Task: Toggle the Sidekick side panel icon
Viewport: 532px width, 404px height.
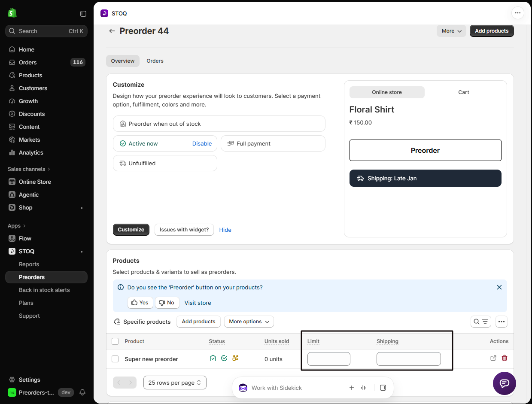Action: click(x=383, y=388)
